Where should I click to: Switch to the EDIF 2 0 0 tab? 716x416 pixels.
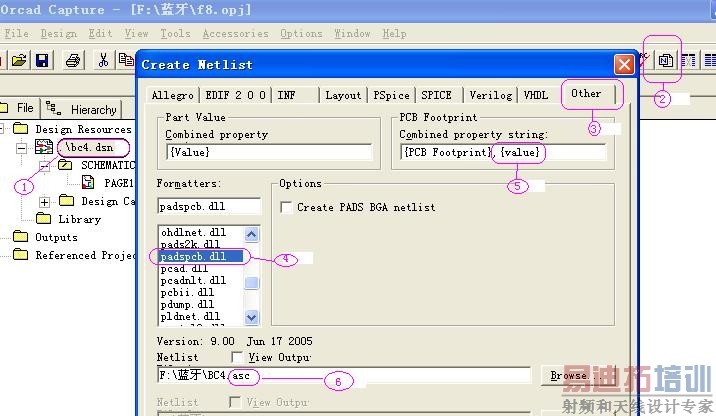[x=236, y=95]
